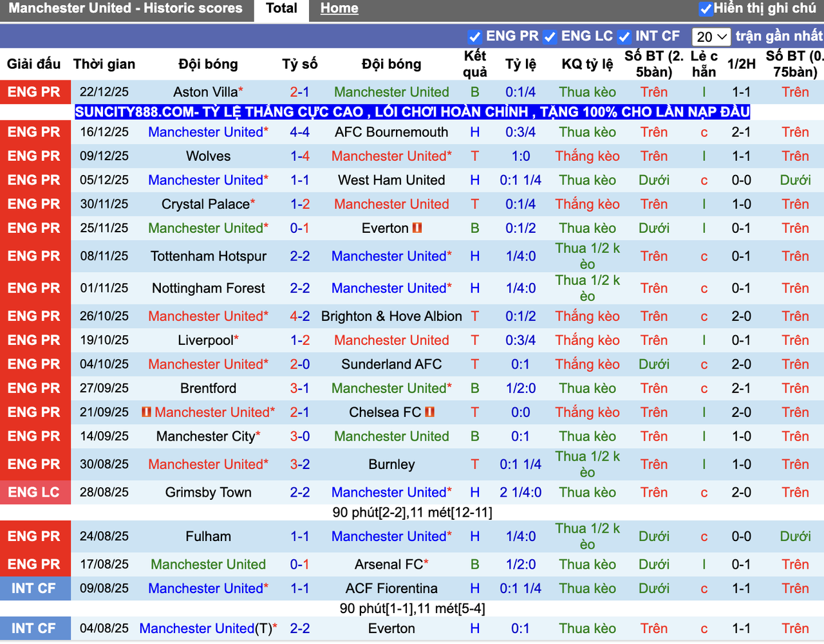Click the 2-1 score of Aston Villa match

(x=299, y=92)
